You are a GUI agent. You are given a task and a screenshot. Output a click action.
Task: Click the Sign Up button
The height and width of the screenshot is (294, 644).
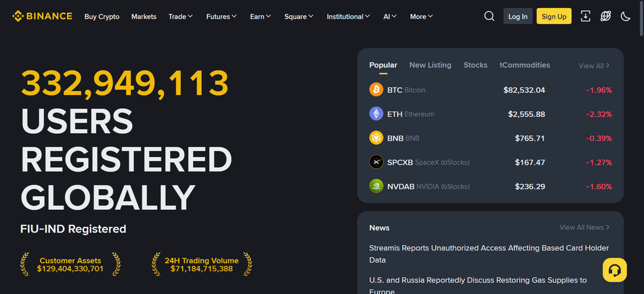point(553,16)
